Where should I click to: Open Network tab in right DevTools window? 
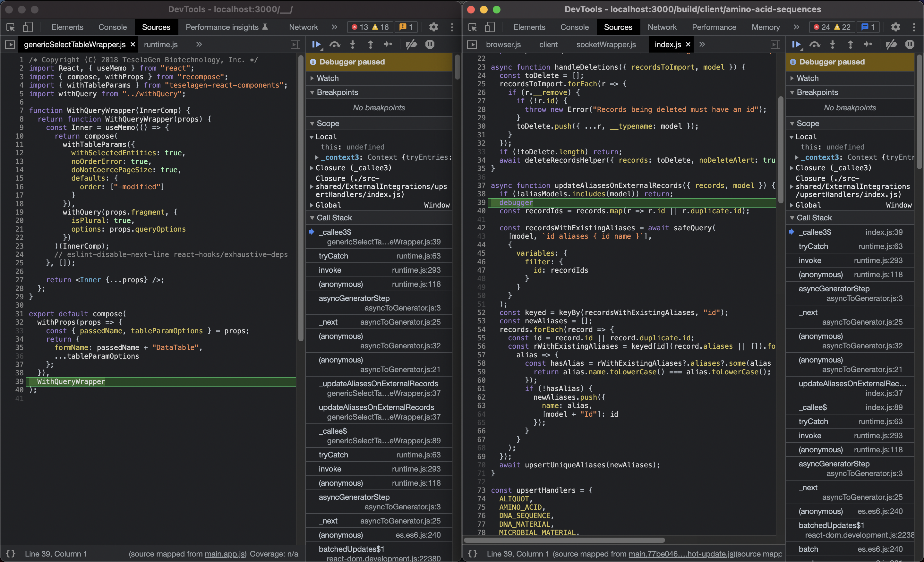(662, 27)
